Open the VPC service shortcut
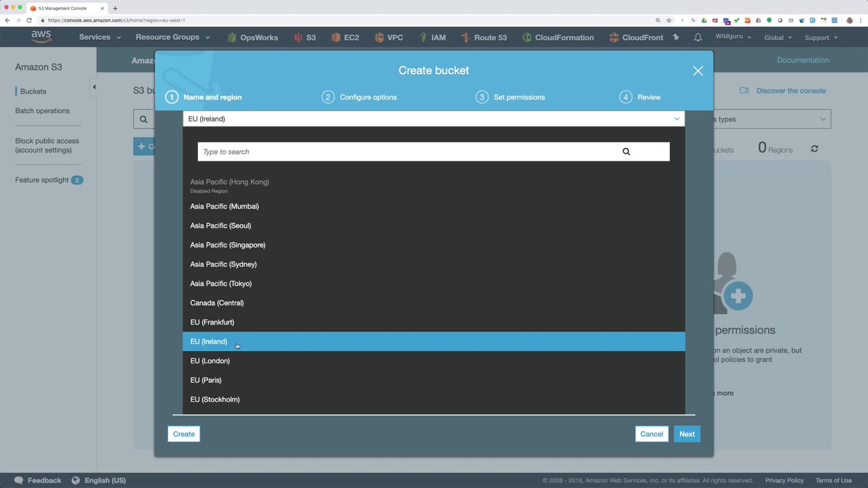 point(388,37)
